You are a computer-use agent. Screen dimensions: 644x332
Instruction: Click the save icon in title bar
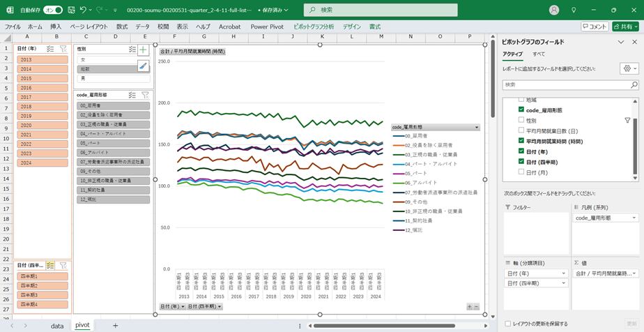click(70, 10)
